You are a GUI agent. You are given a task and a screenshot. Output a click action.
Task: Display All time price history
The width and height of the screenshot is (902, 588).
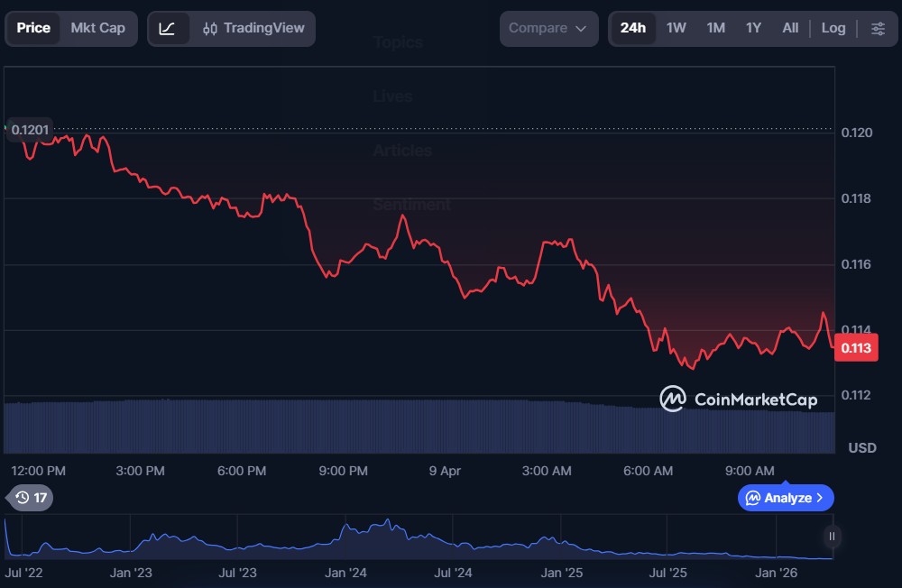click(790, 28)
